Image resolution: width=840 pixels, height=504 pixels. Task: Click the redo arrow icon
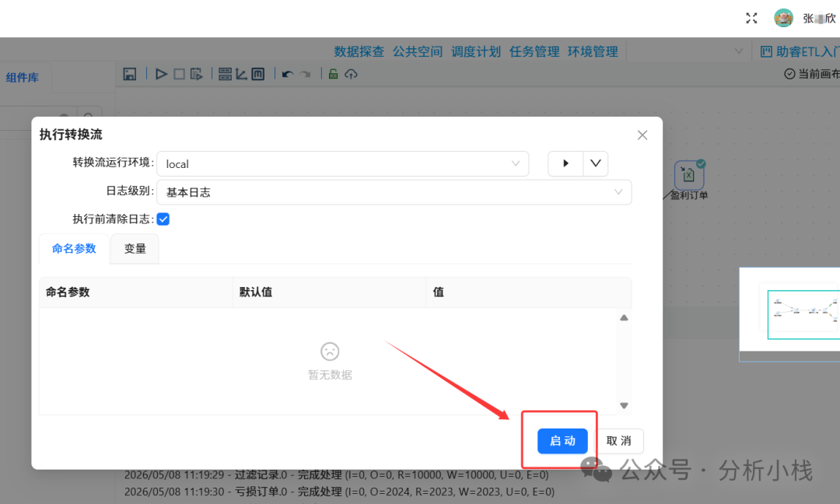306,74
